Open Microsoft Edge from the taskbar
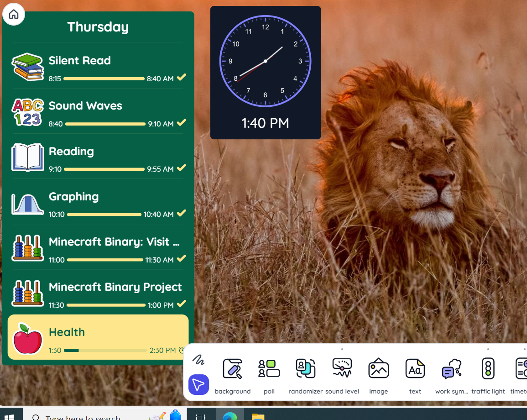The width and height of the screenshot is (527, 420). [230, 415]
